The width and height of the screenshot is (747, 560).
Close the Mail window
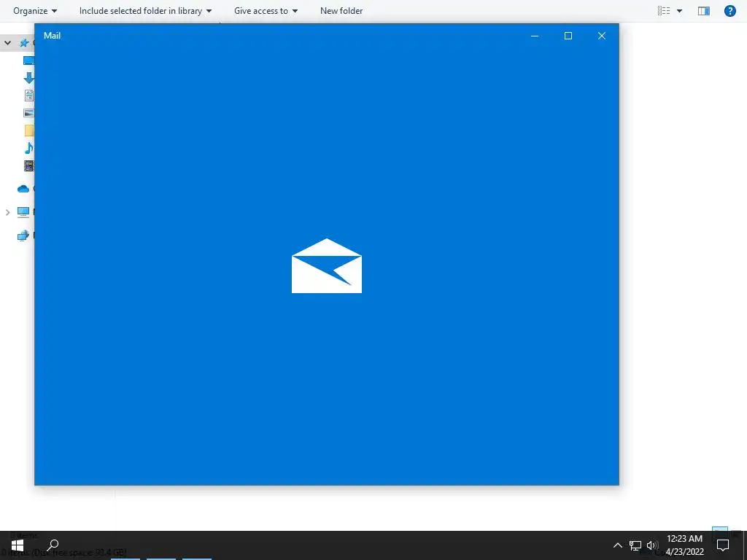pyautogui.click(x=602, y=36)
